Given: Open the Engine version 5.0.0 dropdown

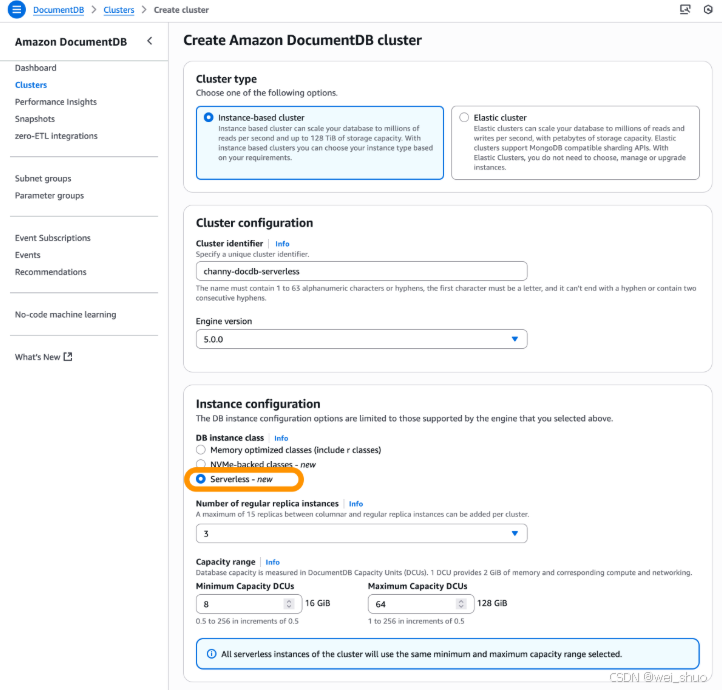Looking at the screenshot, I should pos(361,339).
